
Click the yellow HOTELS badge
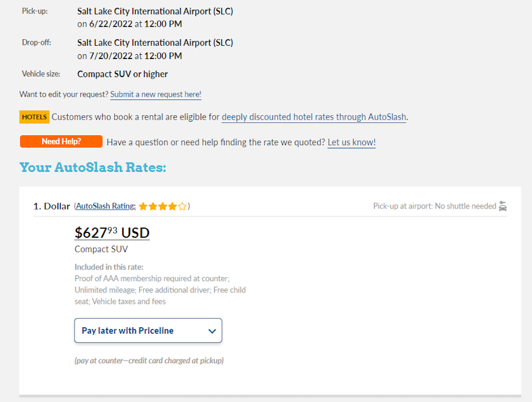tap(34, 117)
